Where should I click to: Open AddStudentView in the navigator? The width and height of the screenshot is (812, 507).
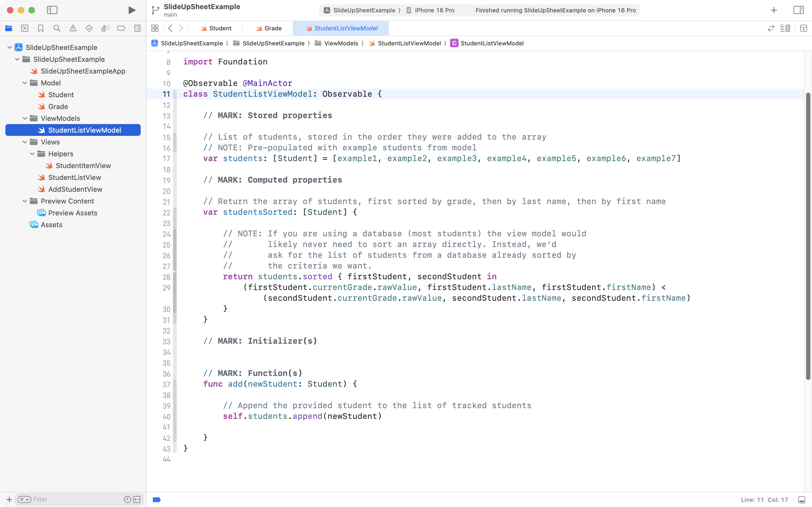(75, 189)
